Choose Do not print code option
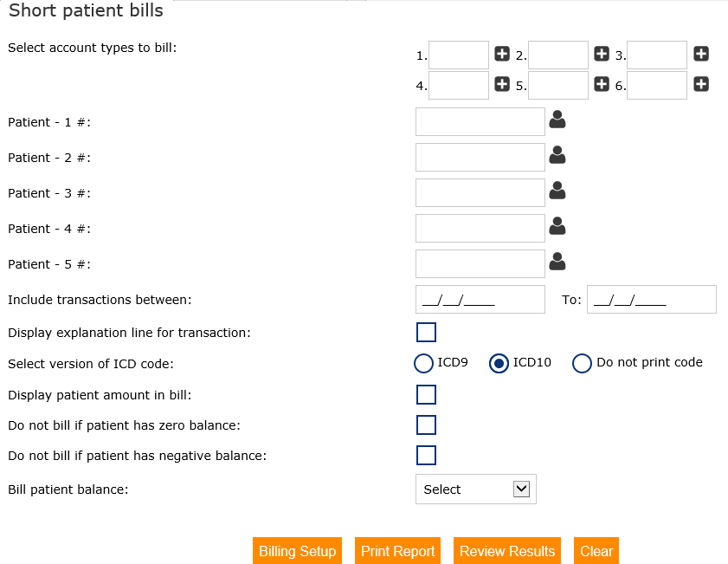The image size is (728, 564). pyautogui.click(x=582, y=363)
